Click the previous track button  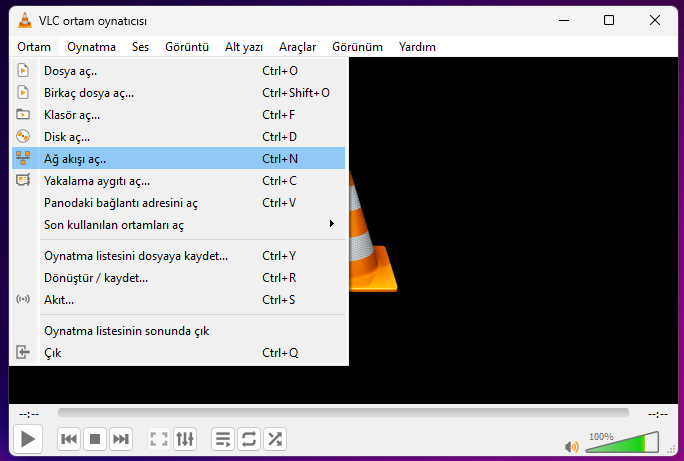[69, 439]
